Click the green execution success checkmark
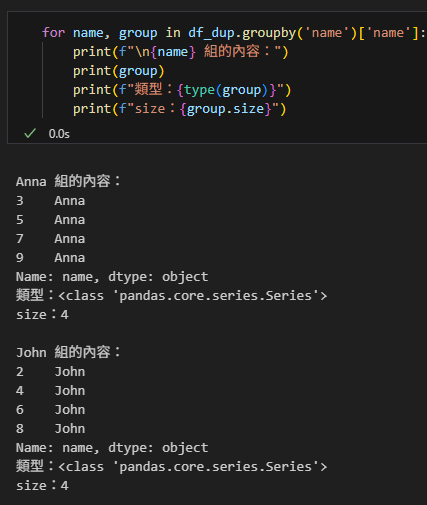The height and width of the screenshot is (505, 427). tap(30, 133)
